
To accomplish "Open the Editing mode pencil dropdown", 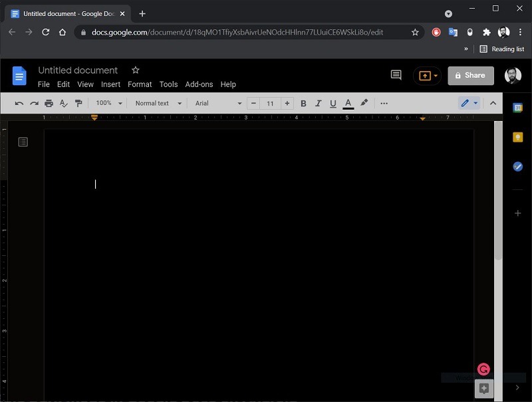I will pyautogui.click(x=469, y=103).
